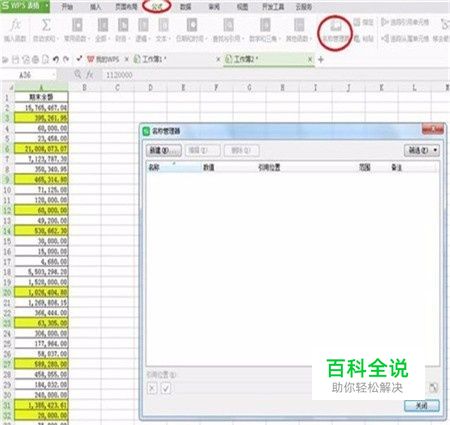Image resolution: width=450 pixels, height=425 pixels.
Task: Click the Close (关闭) button in dialog
Action: [x=422, y=405]
